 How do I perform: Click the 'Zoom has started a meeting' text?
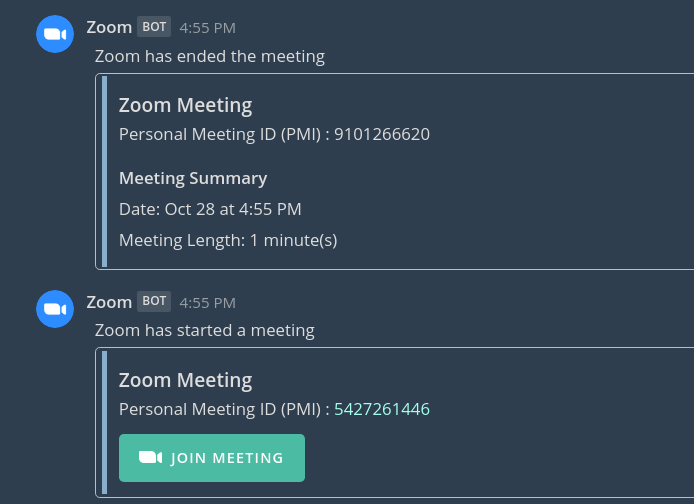pos(204,331)
